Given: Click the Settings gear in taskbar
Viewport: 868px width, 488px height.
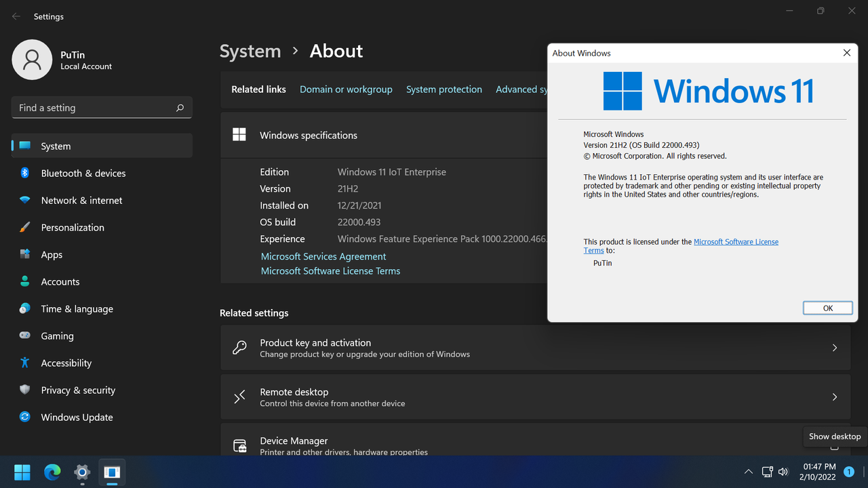Looking at the screenshot, I should [x=82, y=472].
